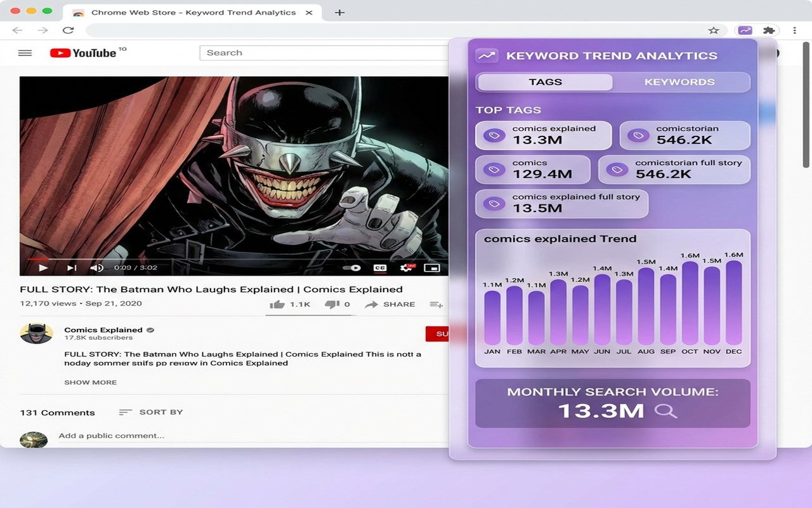
Task: Expand description with SHOW MORE
Action: 90,382
